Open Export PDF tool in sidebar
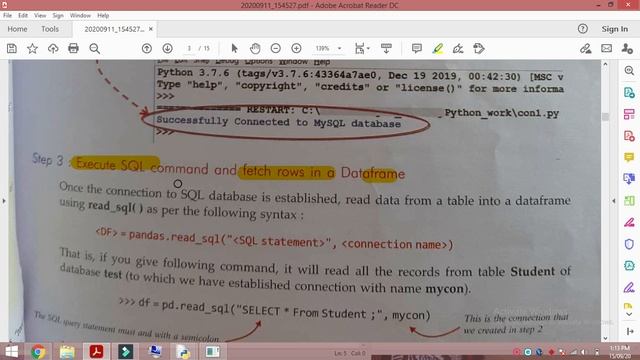The image size is (640, 360). [629, 93]
